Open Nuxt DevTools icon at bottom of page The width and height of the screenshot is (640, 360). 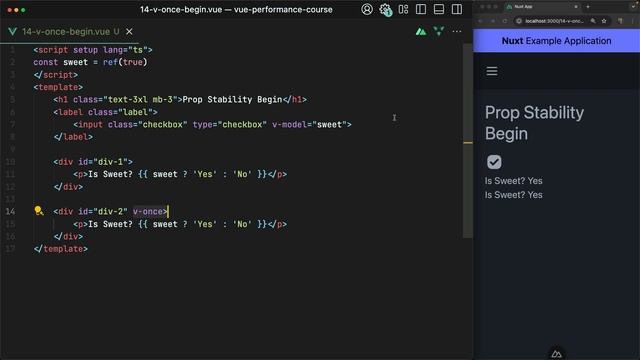click(x=556, y=354)
